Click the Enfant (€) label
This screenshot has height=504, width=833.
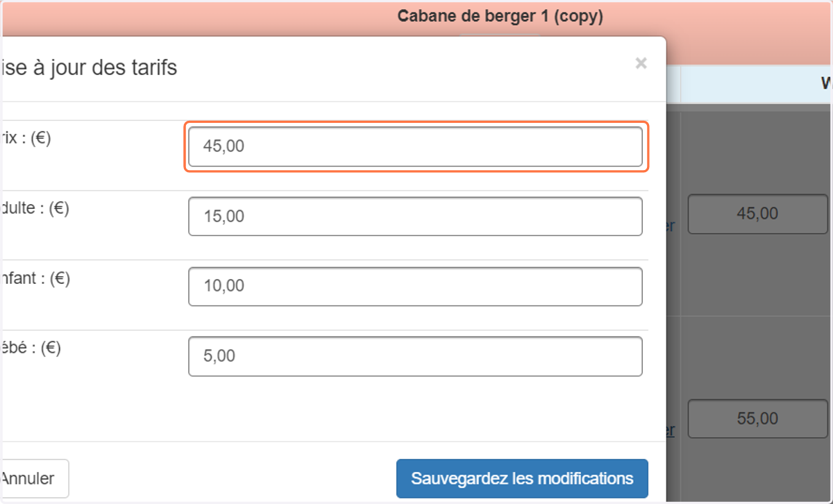(35, 278)
